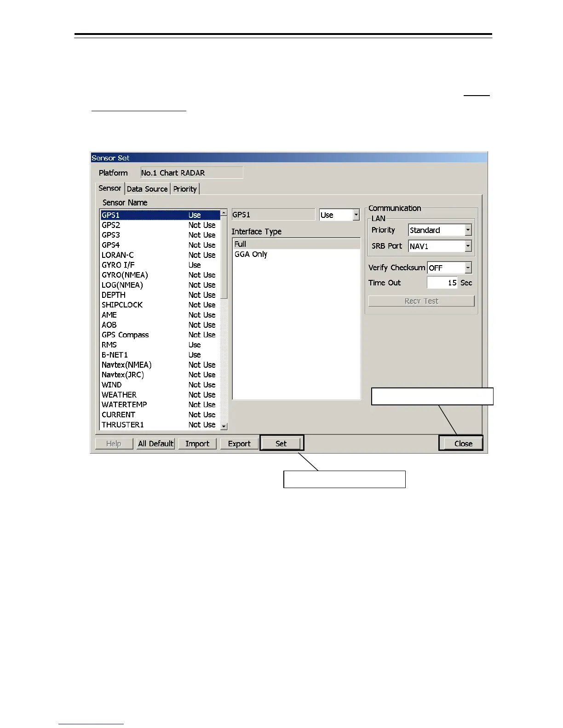This screenshot has height=728, width=563.
Task: Select GGA Only interface type
Action: [296, 254]
